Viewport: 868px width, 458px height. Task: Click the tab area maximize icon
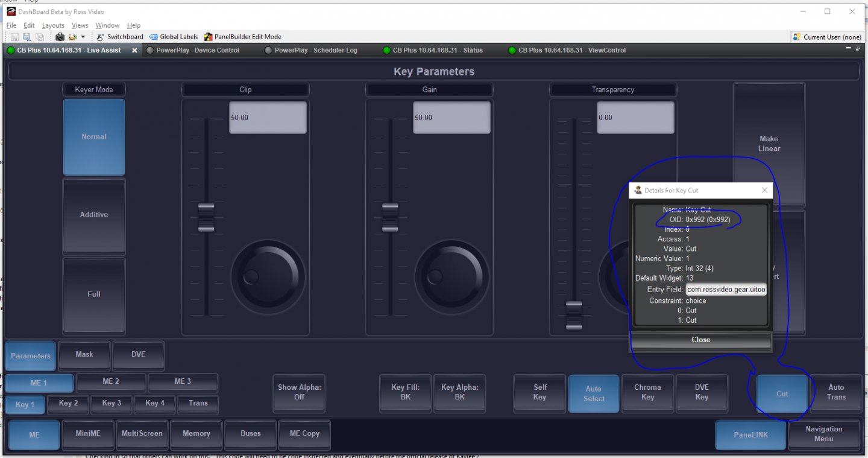coord(858,48)
